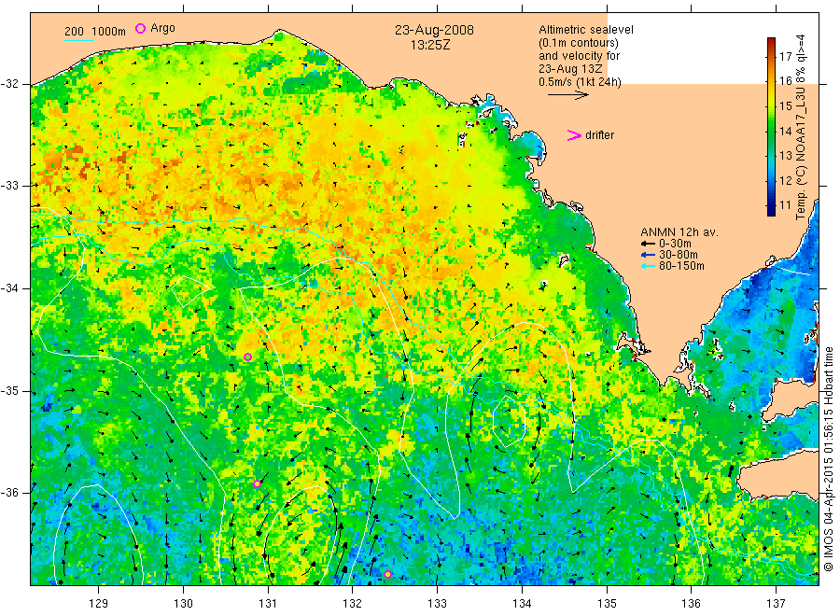Click the 134 longitude axis label
The height and width of the screenshot is (616, 840).
point(522,604)
